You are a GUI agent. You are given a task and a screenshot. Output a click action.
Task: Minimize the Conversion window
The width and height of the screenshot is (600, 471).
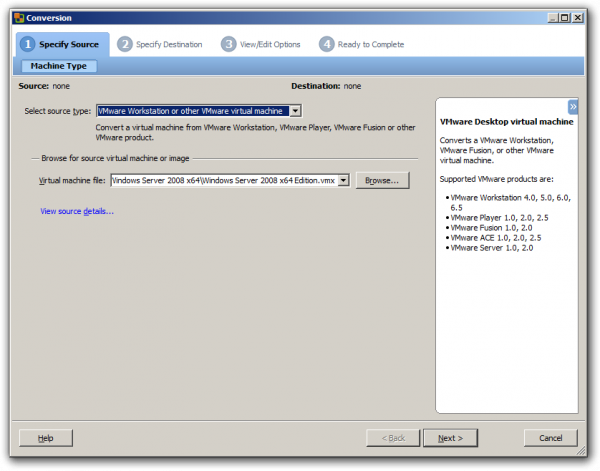pos(553,18)
